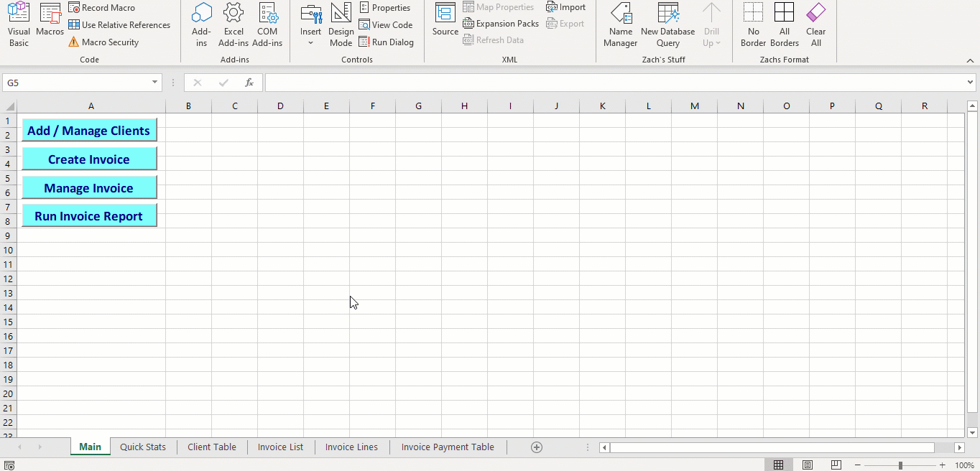Open the Visual Basic editor
This screenshot has height=471, width=980.
point(19,24)
